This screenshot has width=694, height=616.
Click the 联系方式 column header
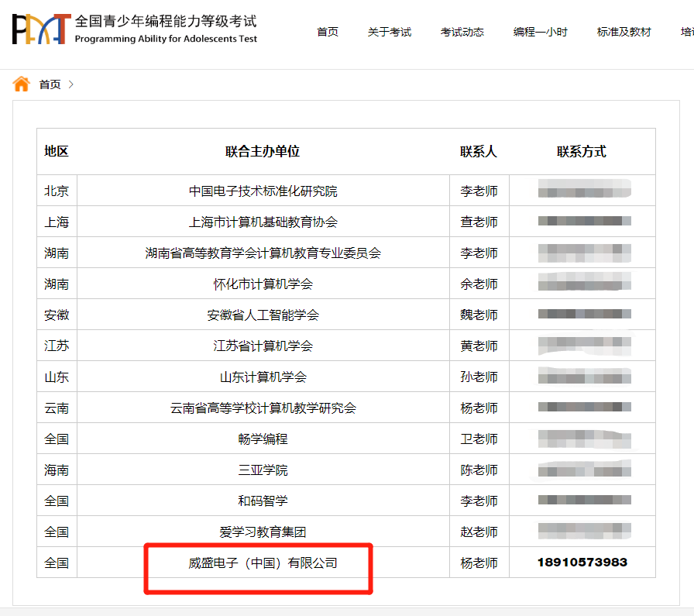click(582, 152)
